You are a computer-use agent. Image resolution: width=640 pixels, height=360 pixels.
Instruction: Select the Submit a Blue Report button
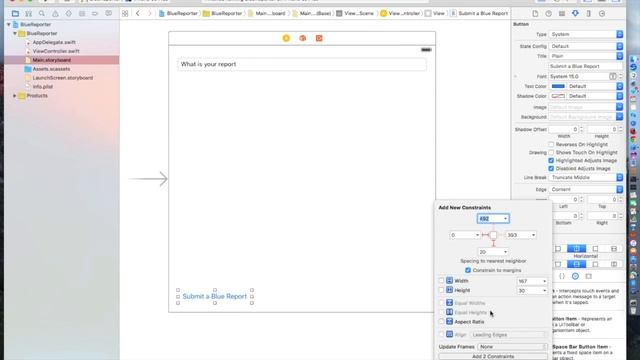point(215,296)
